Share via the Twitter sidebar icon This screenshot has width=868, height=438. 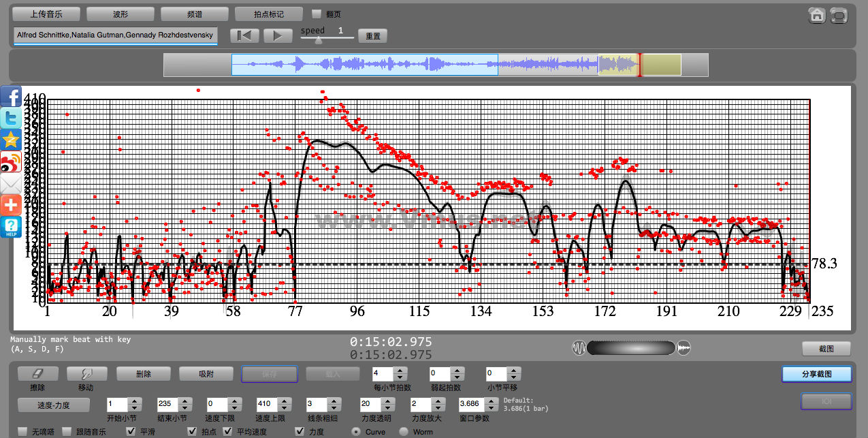11,119
